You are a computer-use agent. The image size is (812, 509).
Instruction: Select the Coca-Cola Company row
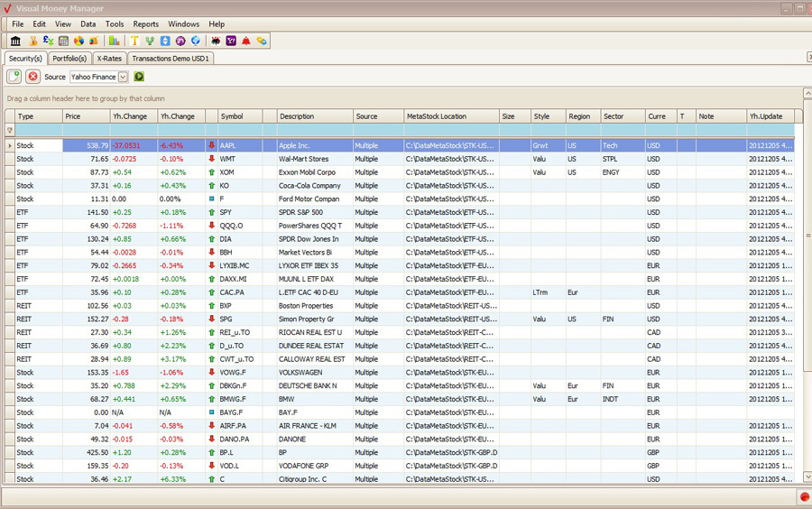[x=400, y=185]
